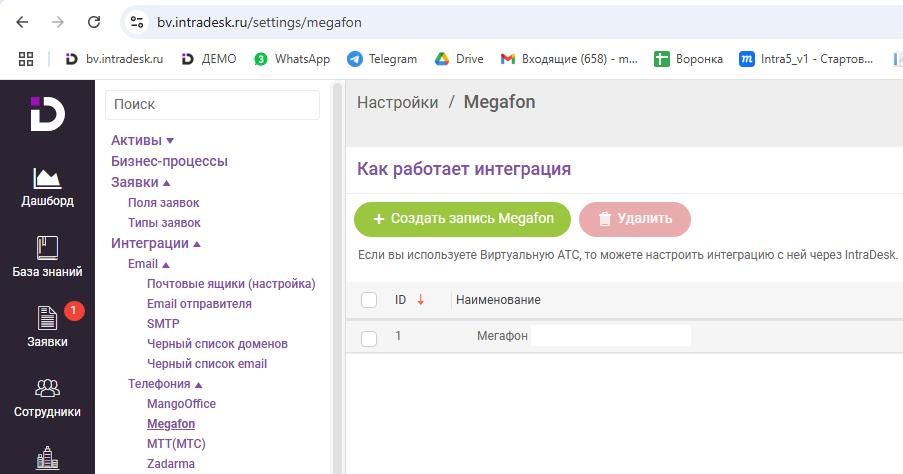Open the Мегафон record row
Screen dimensions: 903x474
(x=624, y=336)
